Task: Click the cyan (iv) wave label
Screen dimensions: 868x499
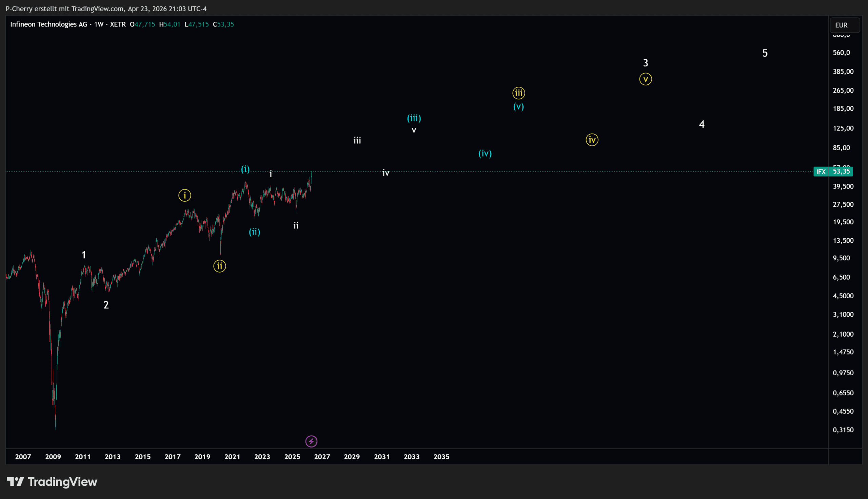Action: tap(485, 153)
